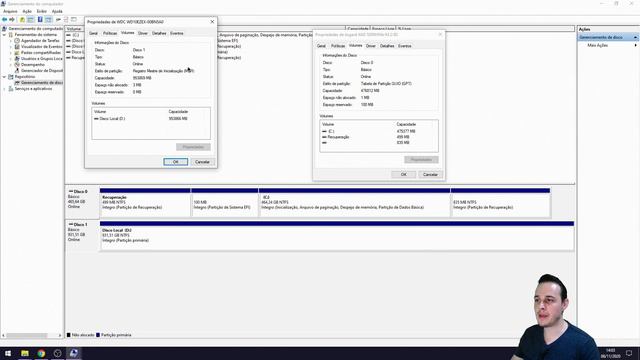The height and width of the screenshot is (360, 640).
Task: Click the Back arrow toolbar icon
Action: click(x=4, y=20)
